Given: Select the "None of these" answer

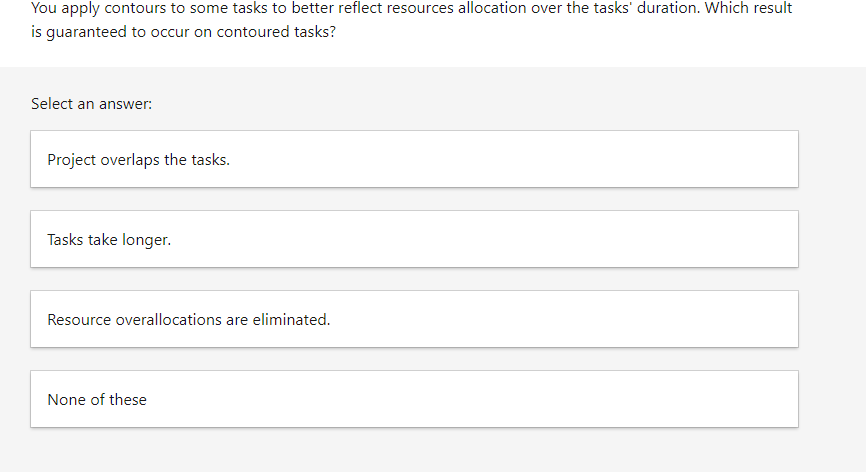Looking at the screenshot, I should 414,399.
